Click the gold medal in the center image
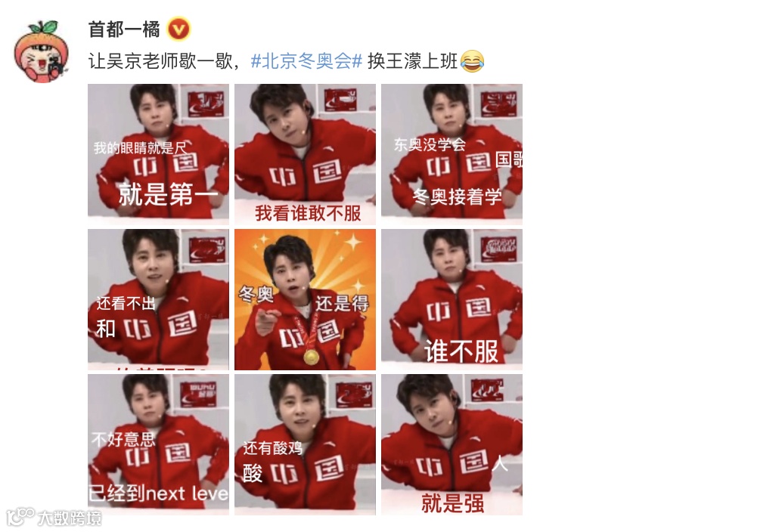The image size is (782, 532). click(x=311, y=357)
